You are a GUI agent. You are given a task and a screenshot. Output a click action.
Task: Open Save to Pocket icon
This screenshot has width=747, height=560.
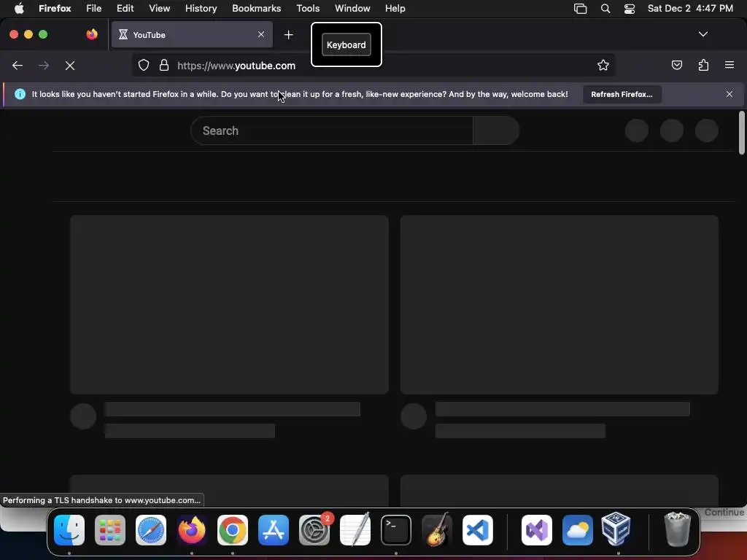click(676, 65)
